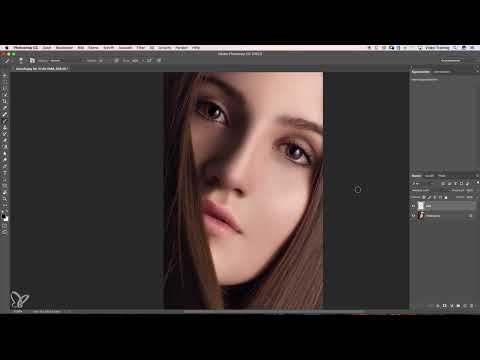Select the Eraser tool
This screenshot has height=360, width=480.
[x=5, y=140]
